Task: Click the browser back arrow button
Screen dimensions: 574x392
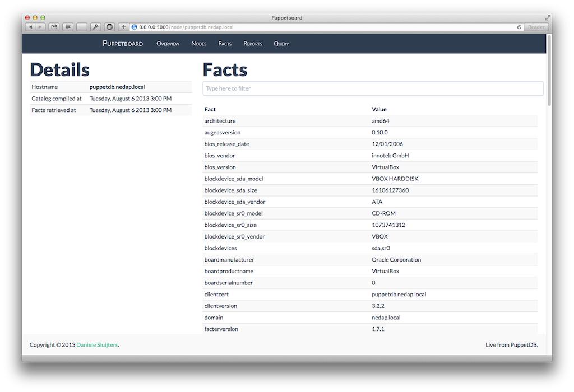Action: click(30, 27)
